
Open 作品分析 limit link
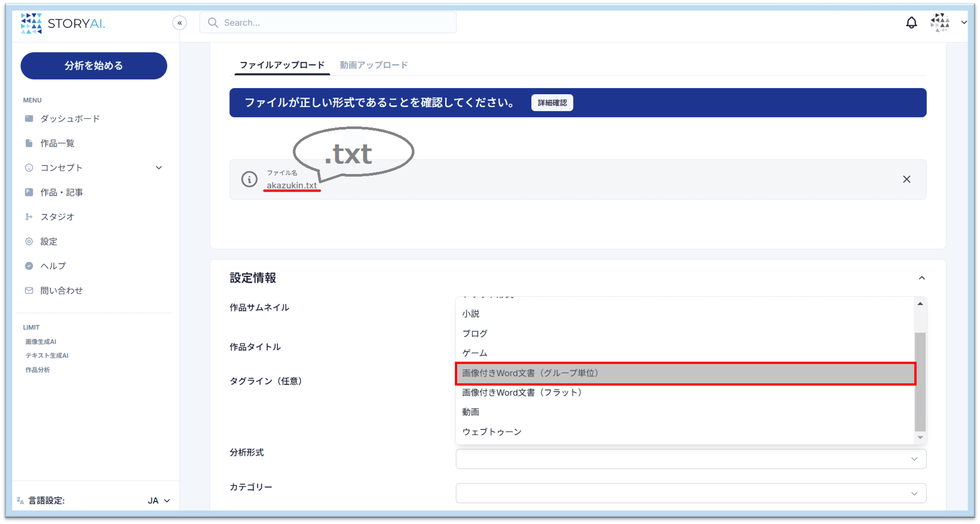coord(37,370)
